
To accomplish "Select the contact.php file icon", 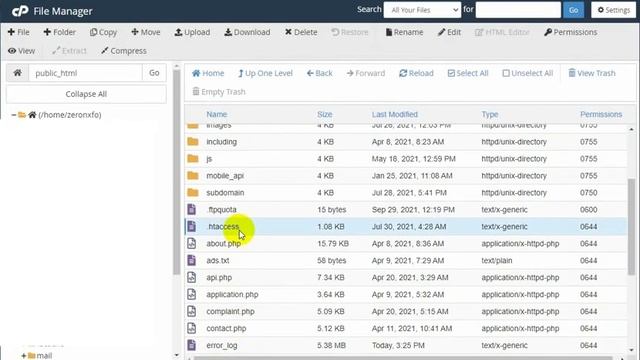I will (191, 328).
